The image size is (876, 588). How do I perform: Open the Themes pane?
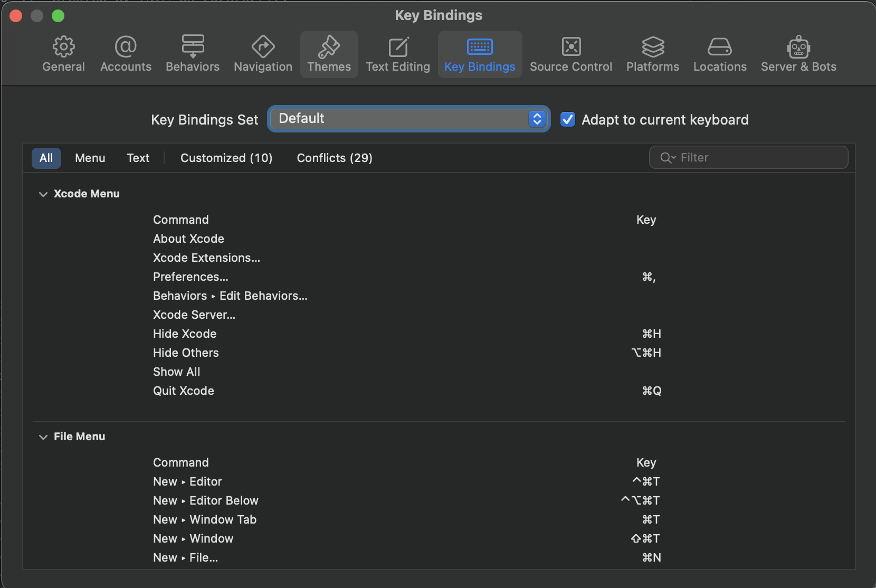pos(329,54)
